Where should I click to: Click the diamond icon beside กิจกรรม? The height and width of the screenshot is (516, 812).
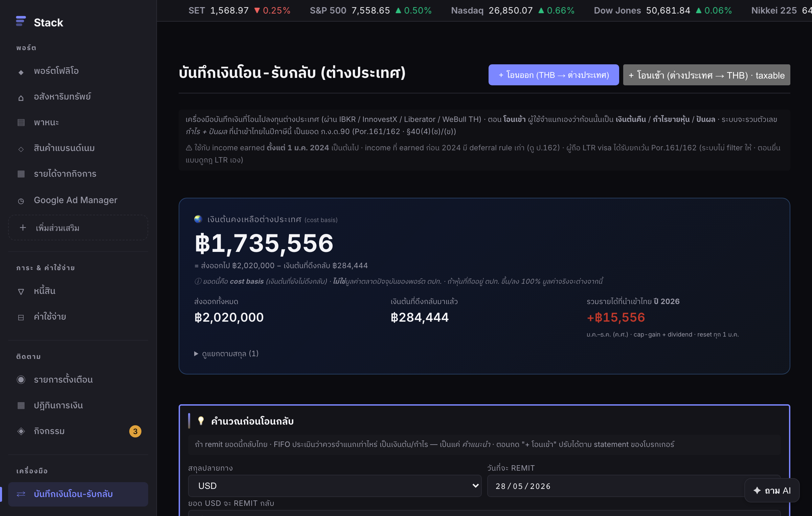(x=21, y=431)
